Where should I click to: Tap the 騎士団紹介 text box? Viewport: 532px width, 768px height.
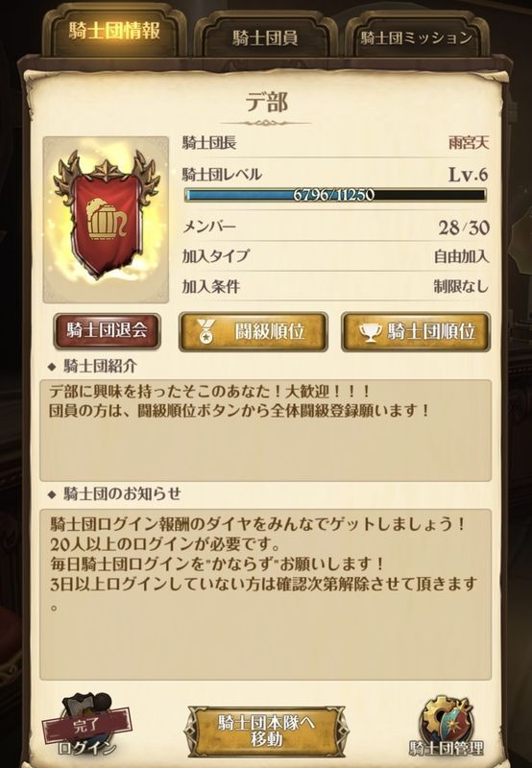tap(265, 430)
